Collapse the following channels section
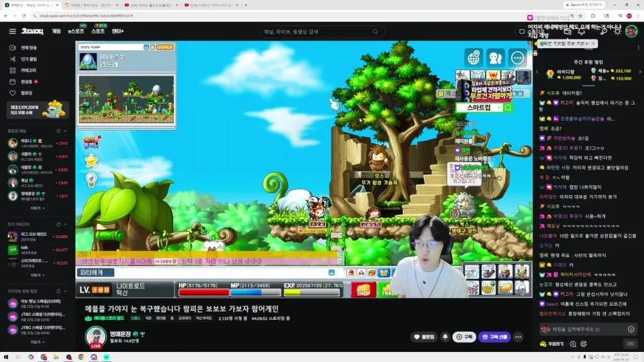 click(65, 131)
